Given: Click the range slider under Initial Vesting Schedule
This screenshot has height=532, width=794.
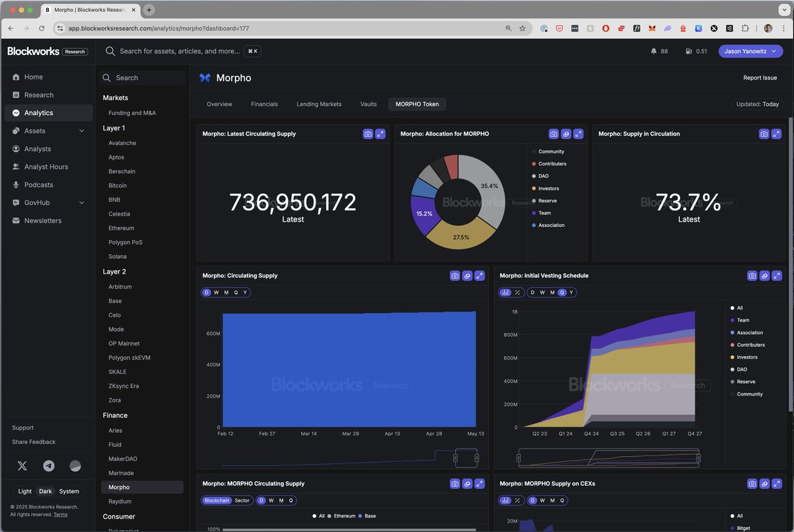Looking at the screenshot, I should [608, 457].
